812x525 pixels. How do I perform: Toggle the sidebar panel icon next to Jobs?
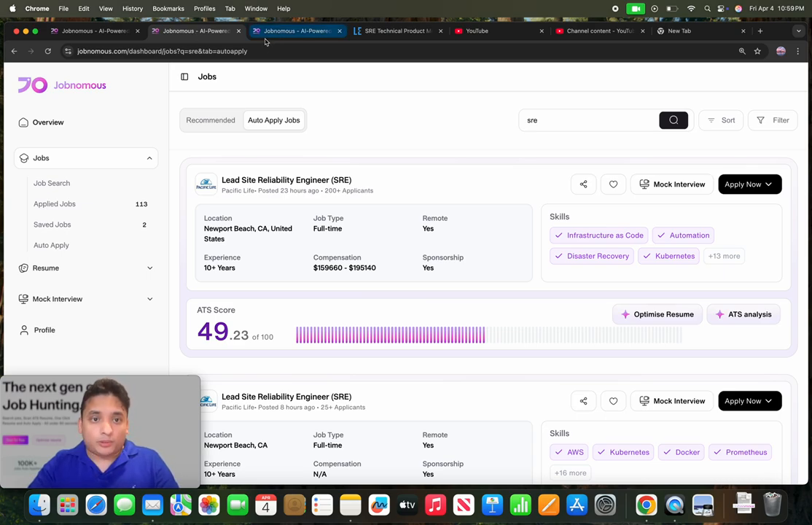click(x=184, y=77)
